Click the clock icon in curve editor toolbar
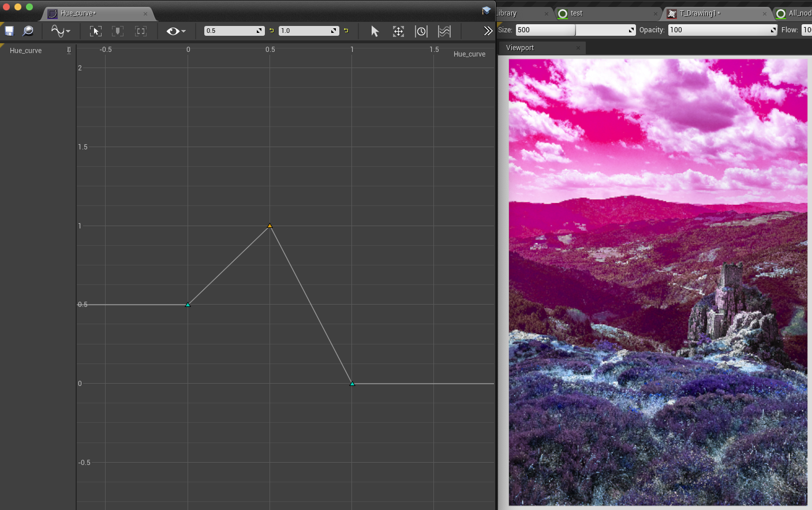The image size is (812, 510). point(421,31)
